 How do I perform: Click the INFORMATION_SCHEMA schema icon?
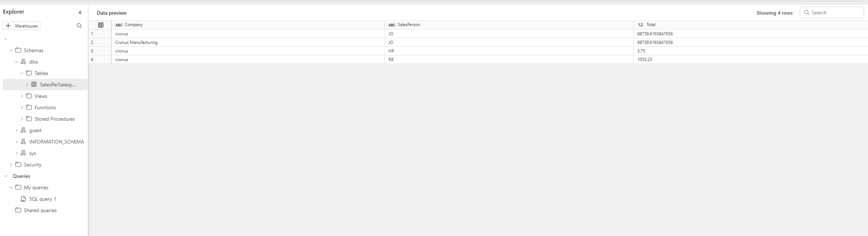click(23, 142)
